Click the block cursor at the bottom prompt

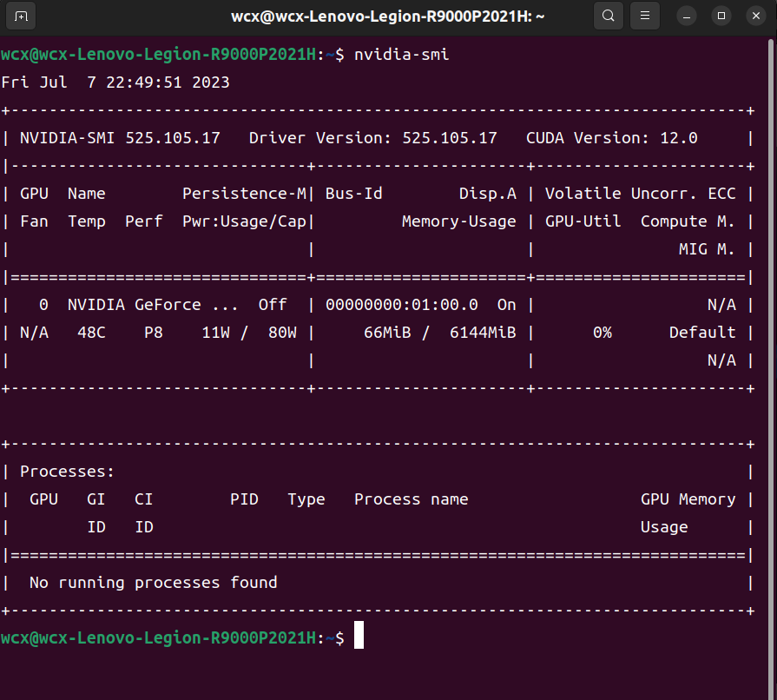pyautogui.click(x=359, y=635)
